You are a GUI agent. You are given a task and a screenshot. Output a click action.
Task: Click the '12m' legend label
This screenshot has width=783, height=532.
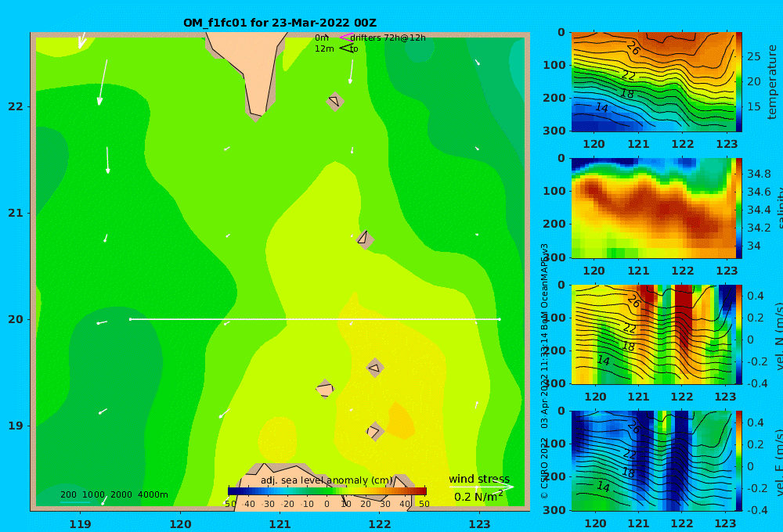324,49
